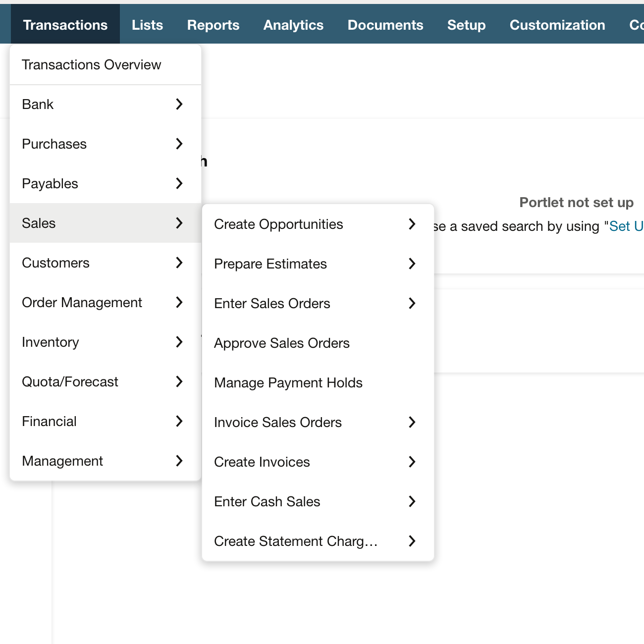Screen dimensions: 644x644
Task: Open the Transactions menu tab
Action: pos(65,25)
